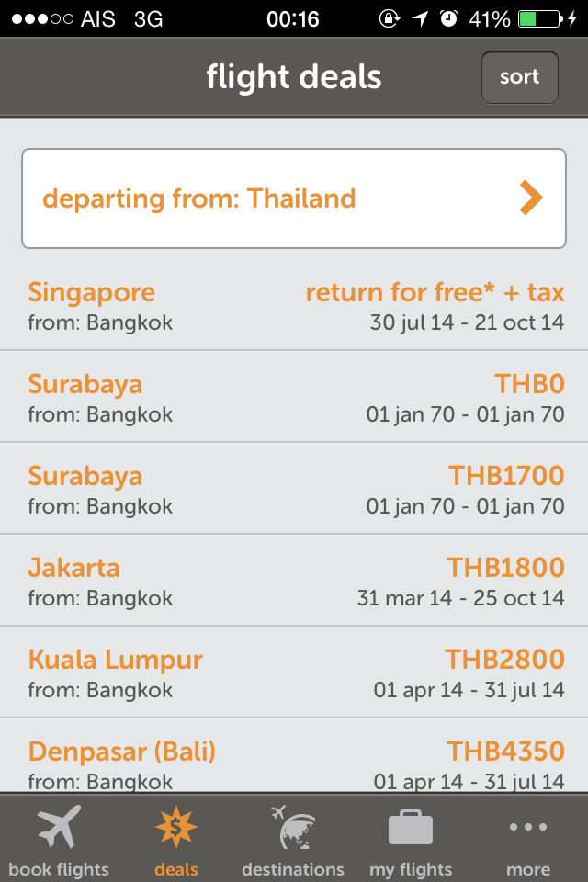Viewport: 588px width, 882px height.
Task: Open the Singapore return for free deal
Action: point(294,305)
